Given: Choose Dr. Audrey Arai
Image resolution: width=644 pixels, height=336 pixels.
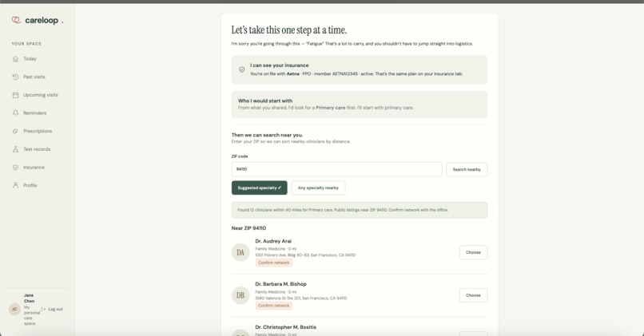Looking at the screenshot, I should 473,252.
